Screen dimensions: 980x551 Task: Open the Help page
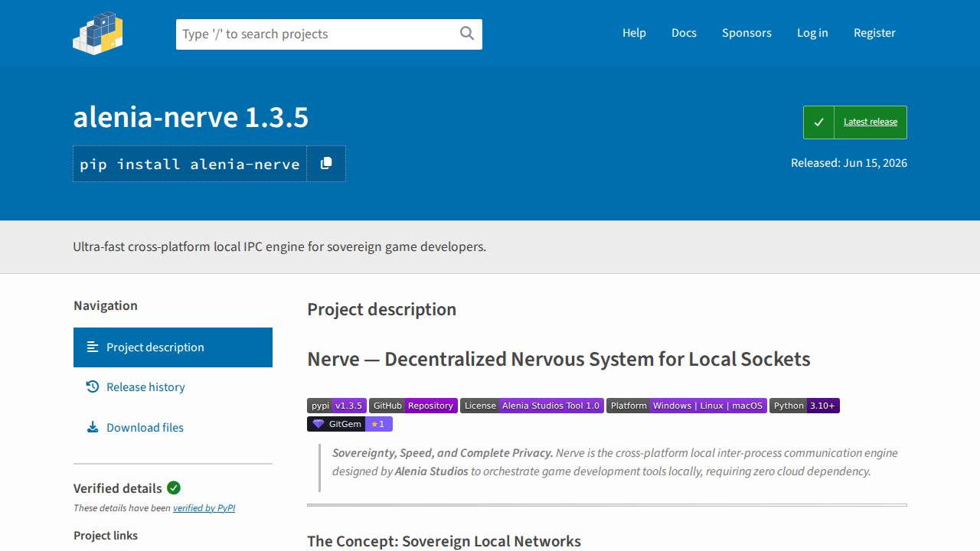click(634, 33)
